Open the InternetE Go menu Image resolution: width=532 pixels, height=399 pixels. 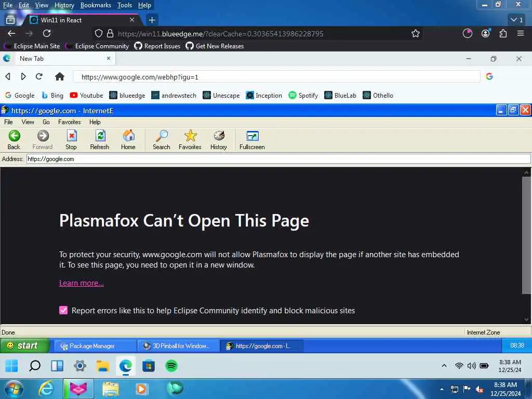[x=46, y=122]
